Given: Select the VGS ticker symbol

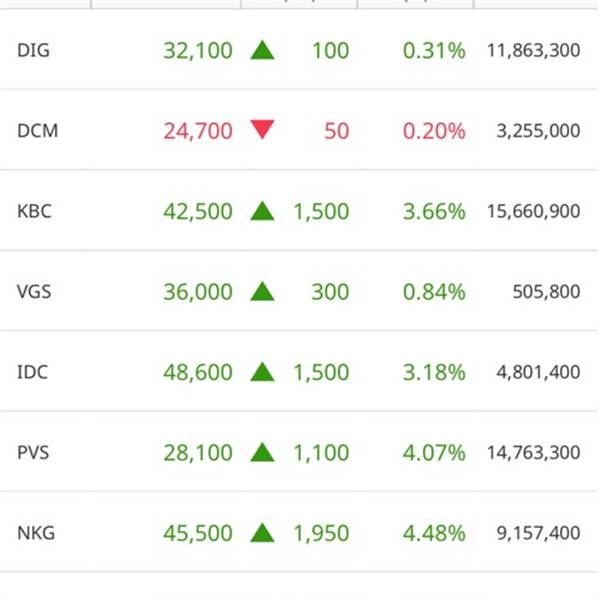Looking at the screenshot, I should point(34,292).
